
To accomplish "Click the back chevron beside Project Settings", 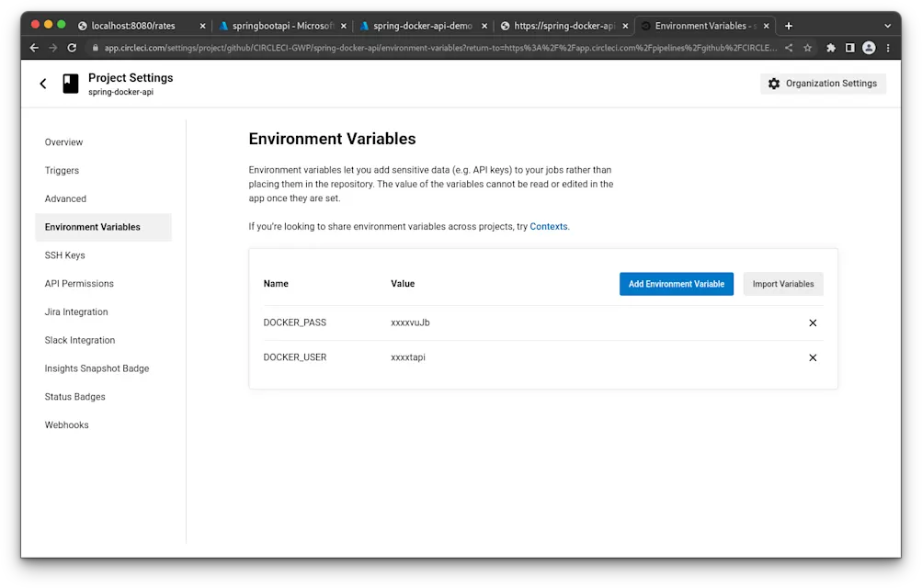I will pyautogui.click(x=42, y=83).
